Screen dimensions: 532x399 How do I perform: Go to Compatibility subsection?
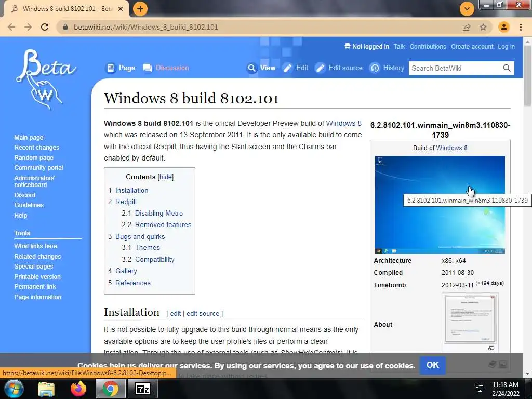155,260
